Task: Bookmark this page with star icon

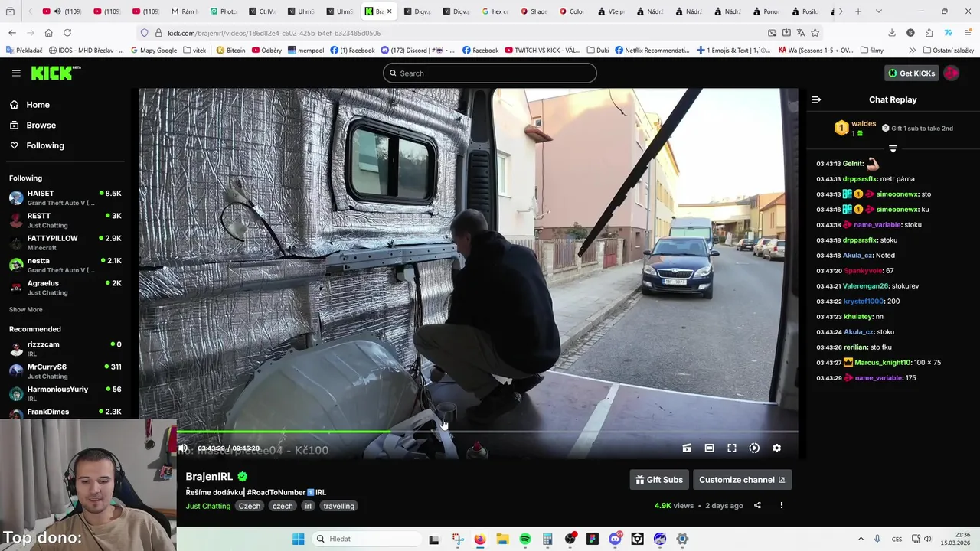Action: click(815, 33)
